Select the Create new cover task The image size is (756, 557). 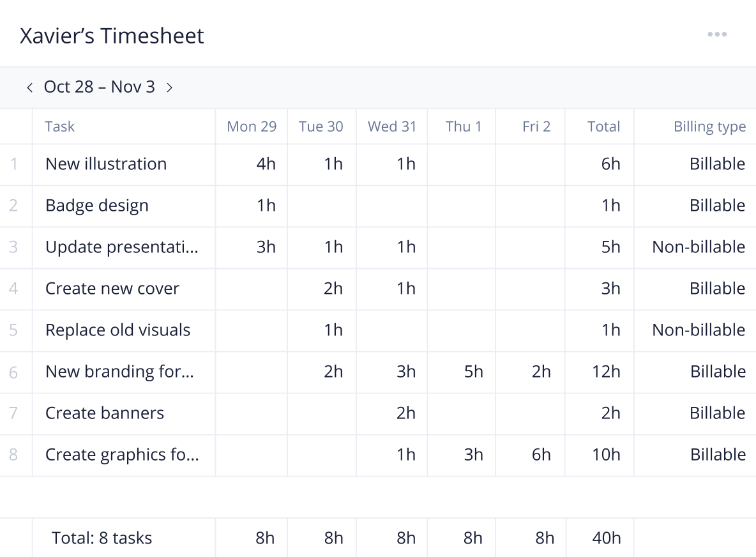pos(112,288)
